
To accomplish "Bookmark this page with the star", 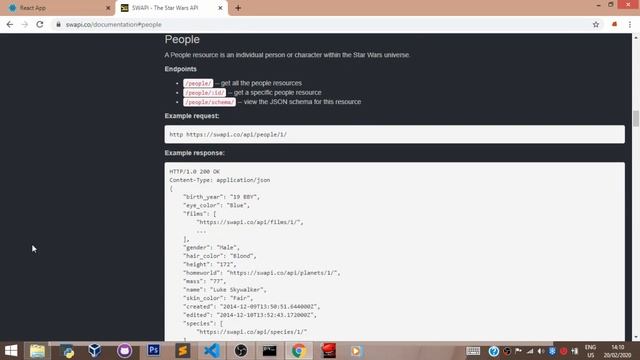I will coord(596,24).
